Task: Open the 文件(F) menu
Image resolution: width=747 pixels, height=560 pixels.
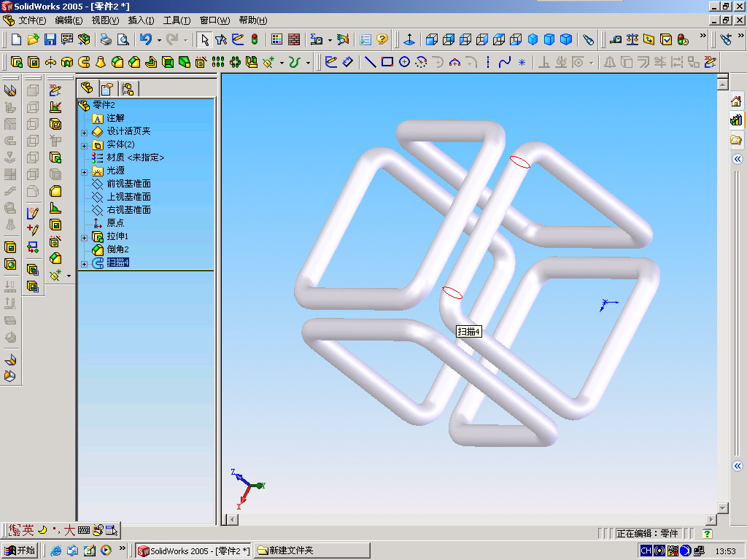Action: (x=32, y=20)
